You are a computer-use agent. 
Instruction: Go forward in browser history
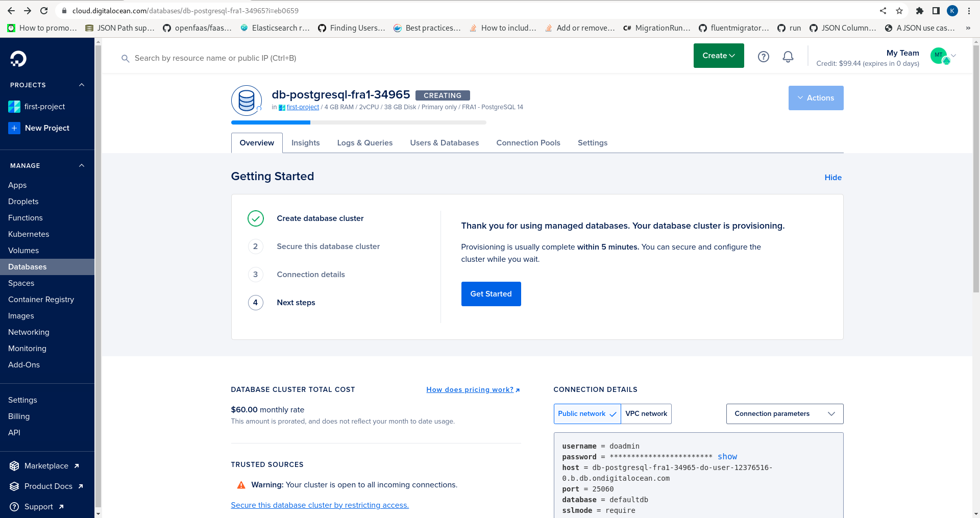28,11
